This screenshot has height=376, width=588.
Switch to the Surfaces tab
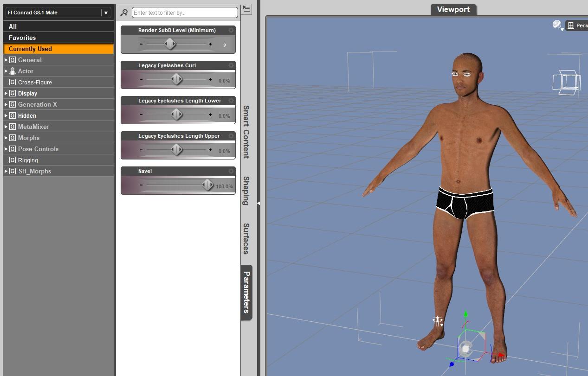[246, 239]
